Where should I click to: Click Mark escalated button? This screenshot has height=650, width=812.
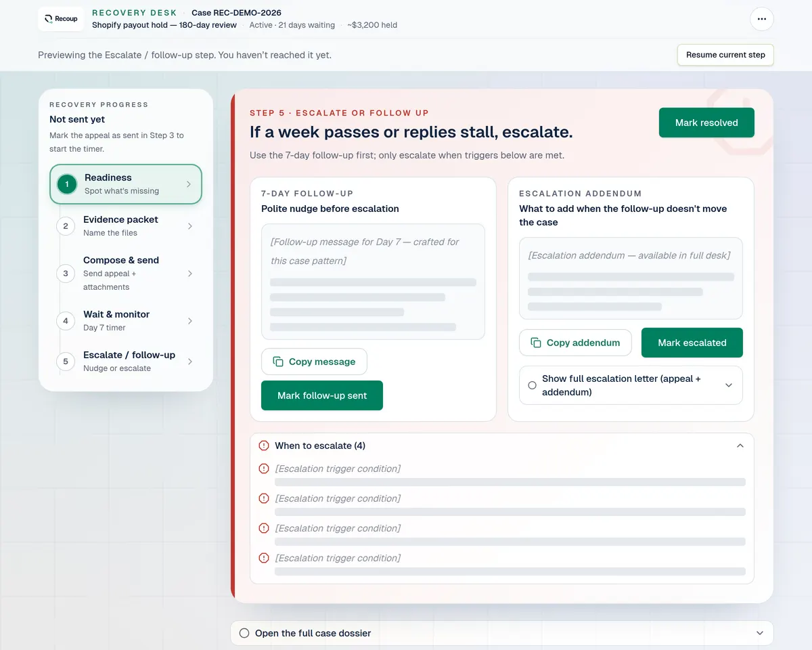pos(692,343)
